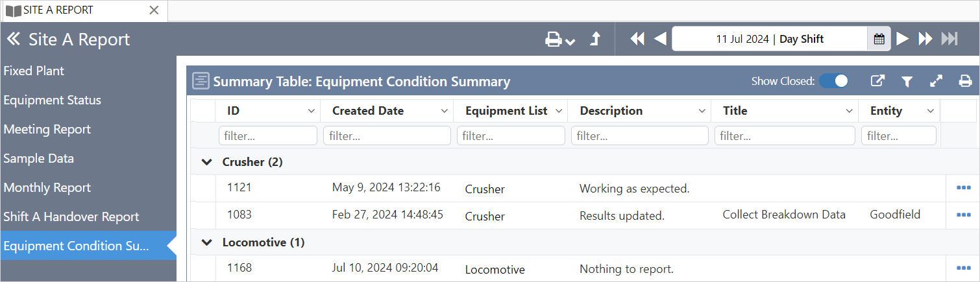Go to previous shift arrow
980x282 pixels.
[x=660, y=39]
